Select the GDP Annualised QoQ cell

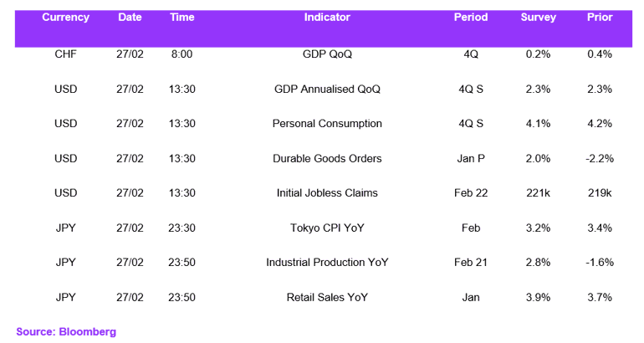pos(327,90)
